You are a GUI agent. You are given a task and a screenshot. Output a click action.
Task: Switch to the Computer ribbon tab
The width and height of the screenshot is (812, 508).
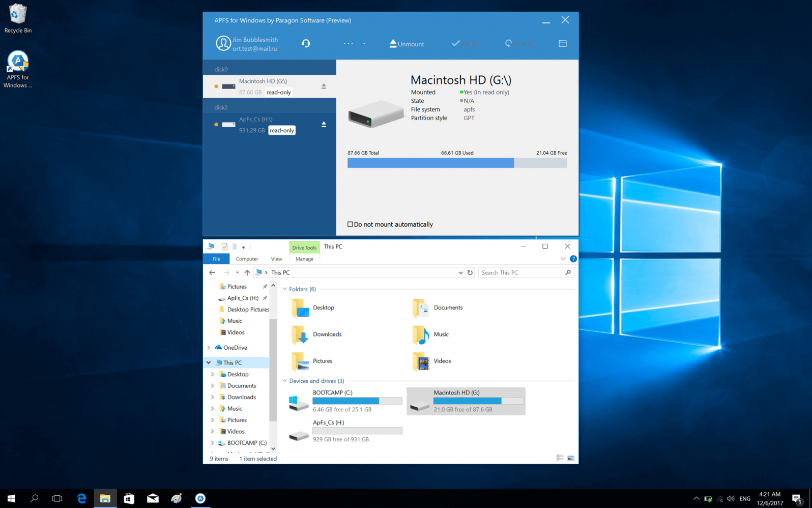247,259
